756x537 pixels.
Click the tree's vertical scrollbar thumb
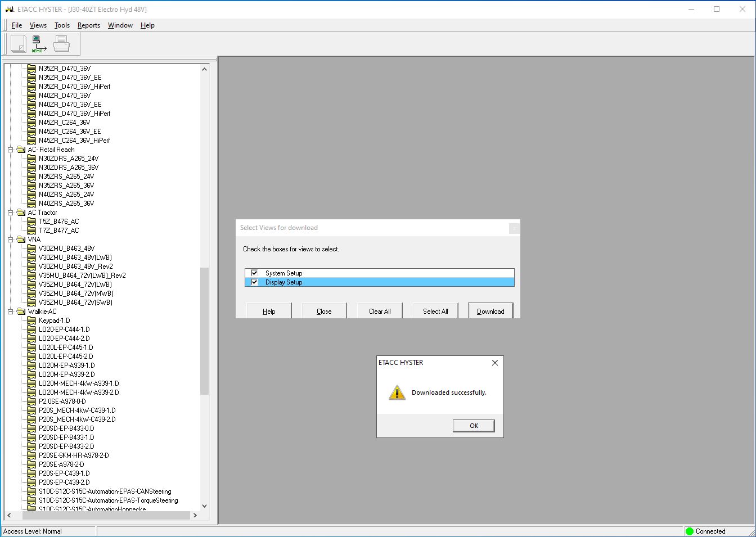[x=204, y=331]
